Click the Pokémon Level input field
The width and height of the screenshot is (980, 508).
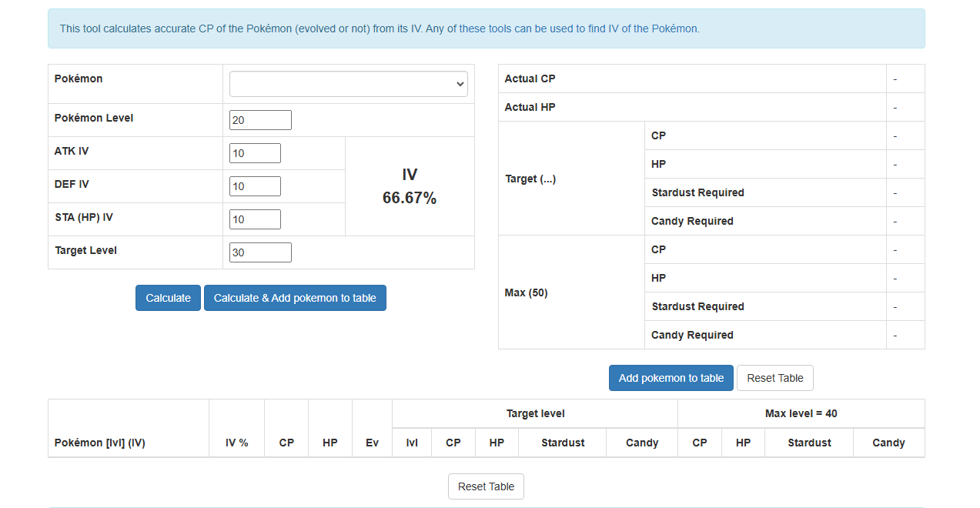click(x=260, y=119)
